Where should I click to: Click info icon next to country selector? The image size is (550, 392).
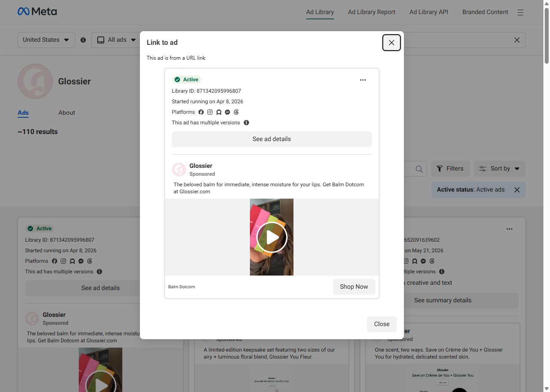point(83,40)
